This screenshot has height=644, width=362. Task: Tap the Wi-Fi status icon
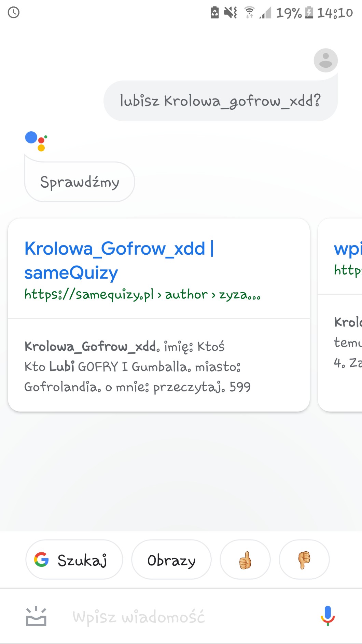(x=249, y=13)
